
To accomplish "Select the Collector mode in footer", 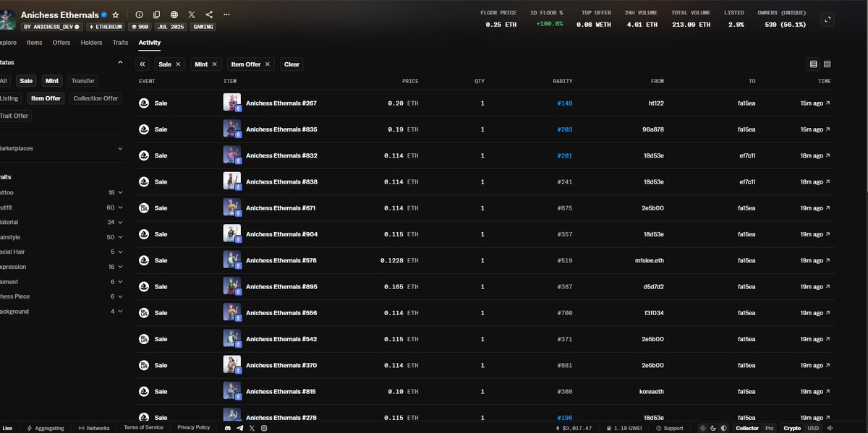I will click(747, 428).
